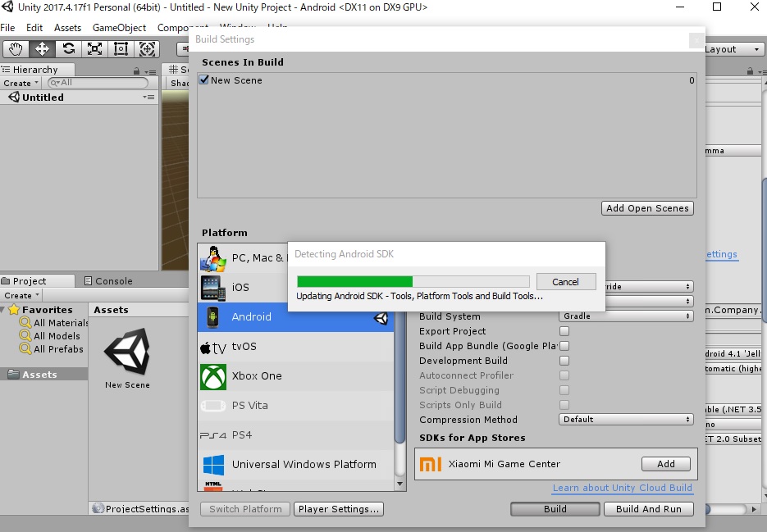767x532 pixels.
Task: Open the Layout dropdown
Action: pyautogui.click(x=733, y=49)
